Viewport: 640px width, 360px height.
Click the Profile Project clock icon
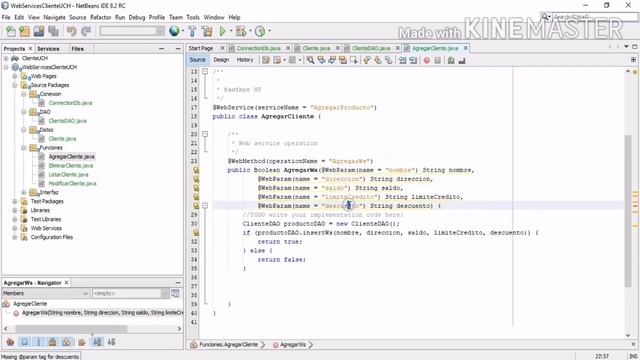pyautogui.click(x=260, y=31)
